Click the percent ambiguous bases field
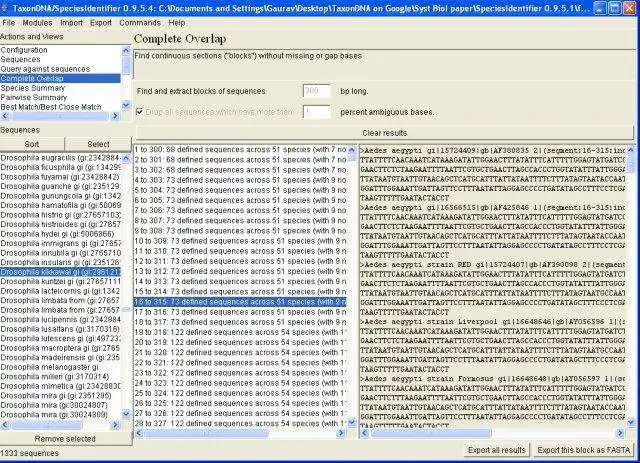Viewport: 640px width, 463px height. (316, 112)
